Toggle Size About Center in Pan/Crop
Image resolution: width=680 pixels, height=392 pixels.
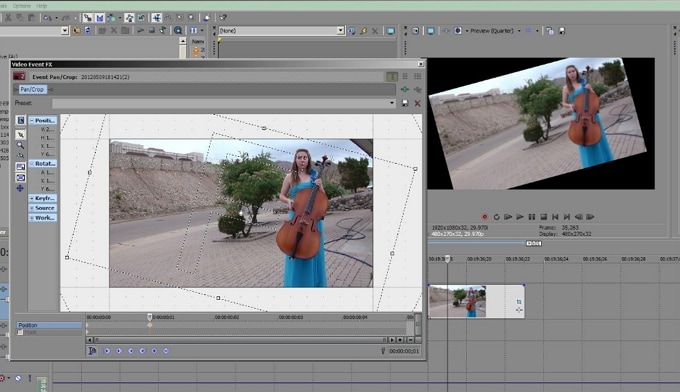coord(20,177)
